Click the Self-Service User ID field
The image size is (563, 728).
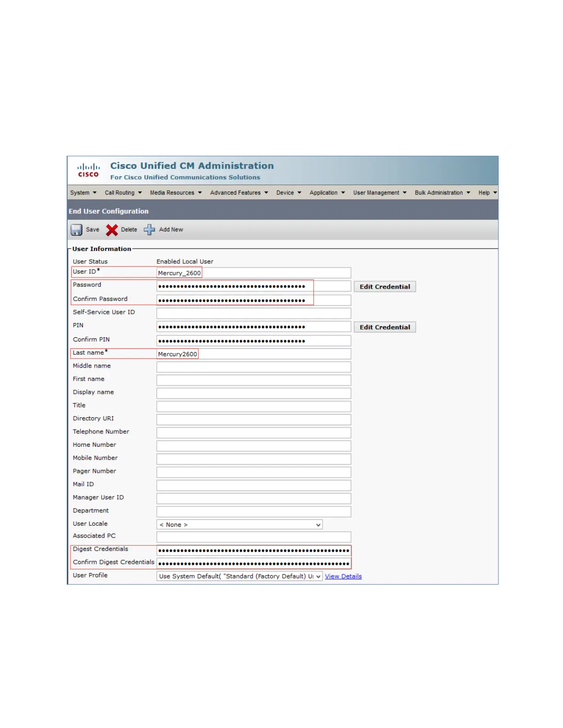click(254, 313)
